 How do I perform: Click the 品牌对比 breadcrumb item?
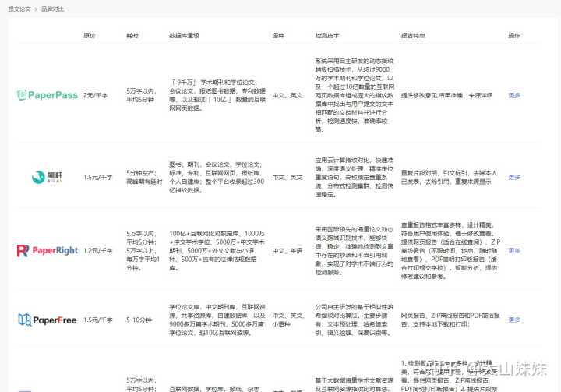53,9
